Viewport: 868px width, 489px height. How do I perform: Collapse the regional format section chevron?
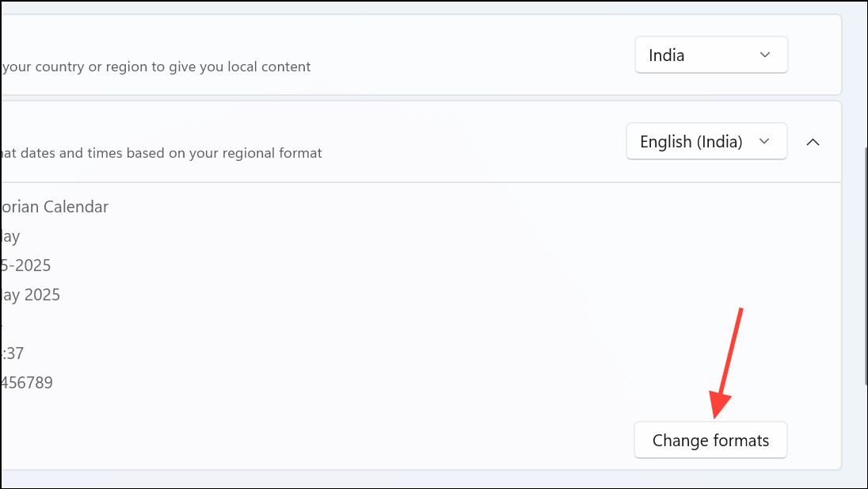point(813,142)
